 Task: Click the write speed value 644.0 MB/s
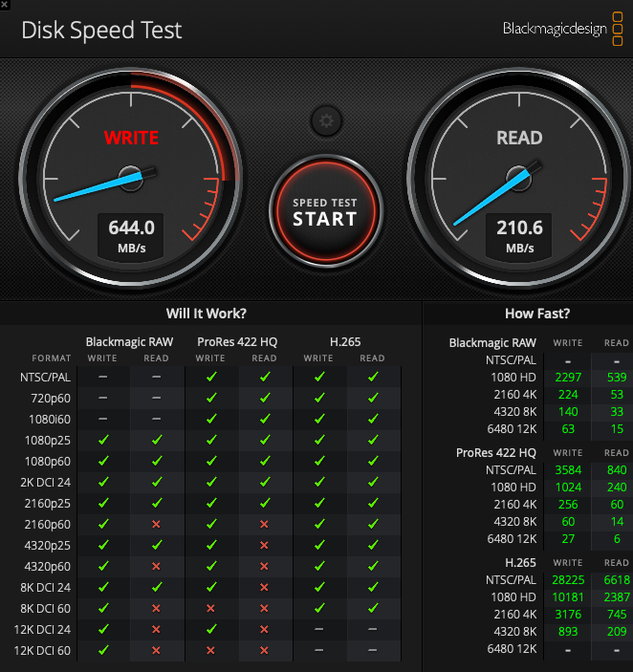[x=131, y=236]
